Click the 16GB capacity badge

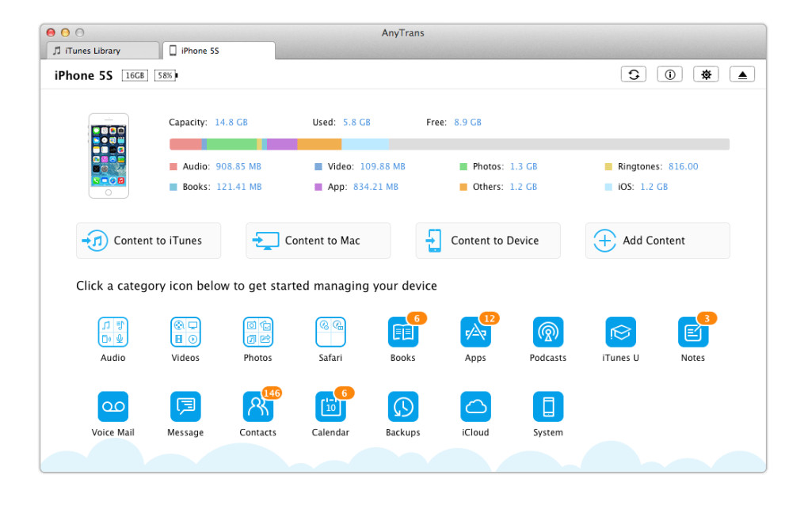coord(135,76)
